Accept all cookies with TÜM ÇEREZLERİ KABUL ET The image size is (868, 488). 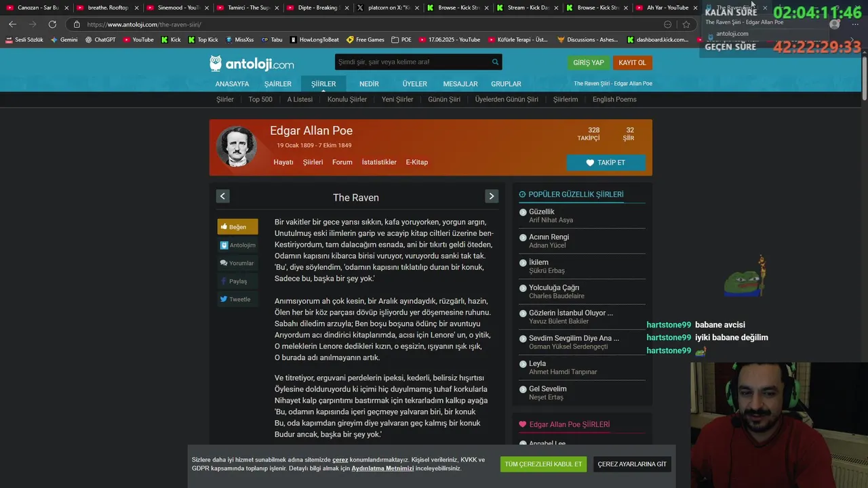point(543,464)
